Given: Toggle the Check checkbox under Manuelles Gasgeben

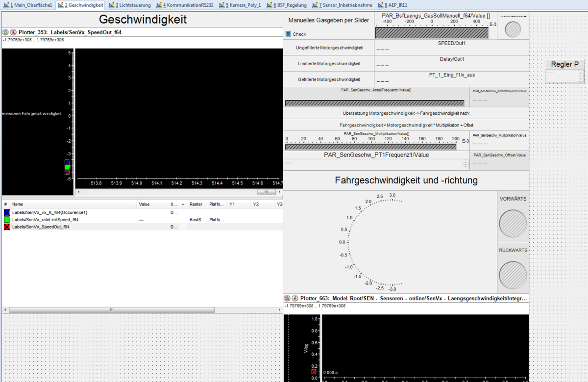Looking at the screenshot, I should point(288,34).
